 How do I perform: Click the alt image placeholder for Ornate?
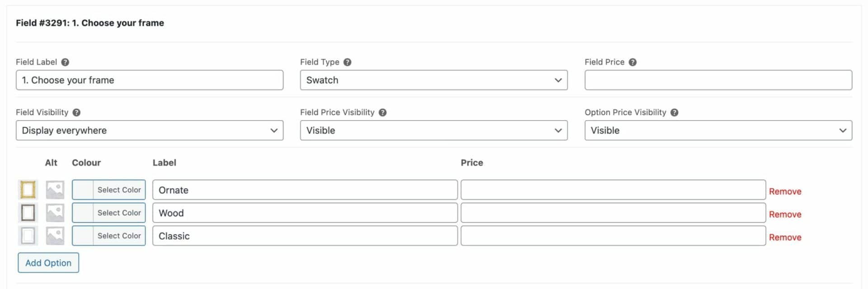click(x=55, y=190)
